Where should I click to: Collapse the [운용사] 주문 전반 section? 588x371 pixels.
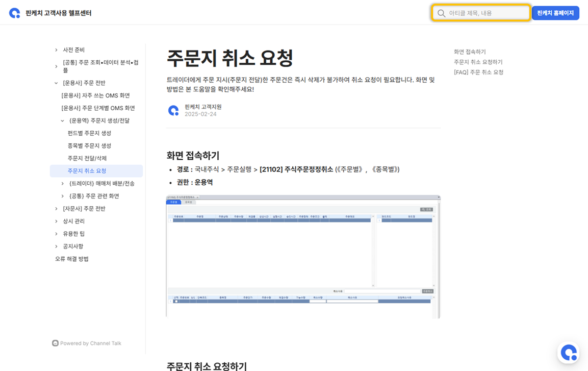(56, 83)
